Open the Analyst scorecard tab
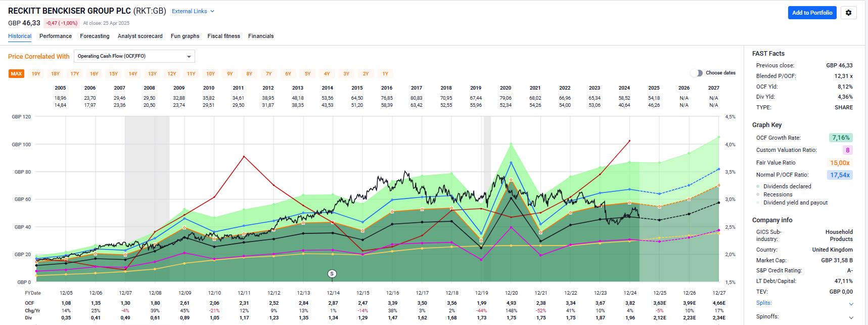This screenshot has width=868, height=325. [140, 36]
